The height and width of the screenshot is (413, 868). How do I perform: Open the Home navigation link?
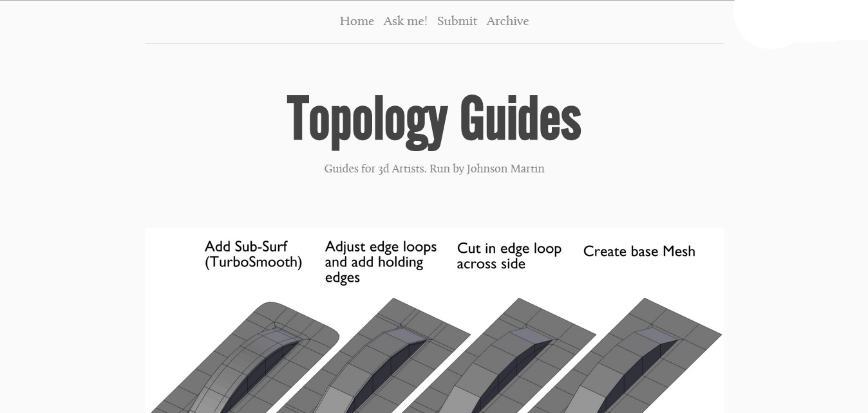point(357,21)
